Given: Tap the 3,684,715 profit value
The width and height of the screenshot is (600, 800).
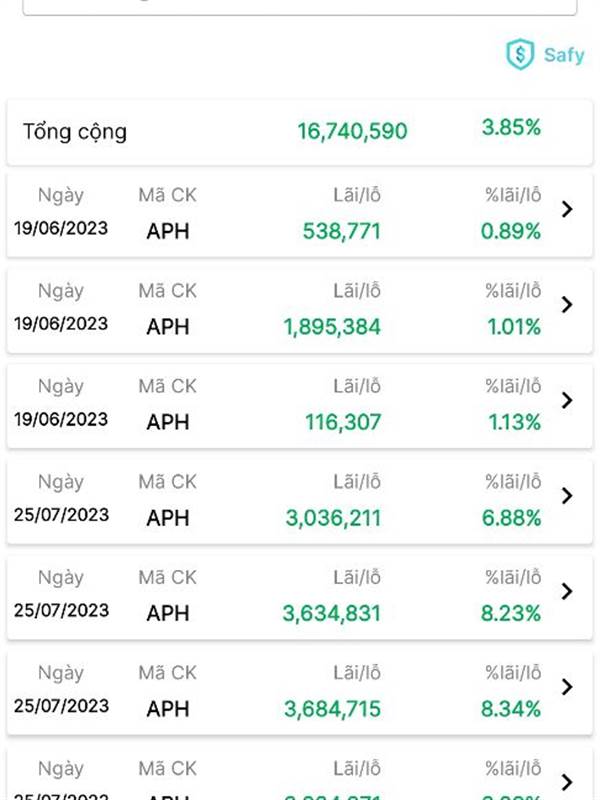Looking at the screenshot, I should tap(332, 709).
